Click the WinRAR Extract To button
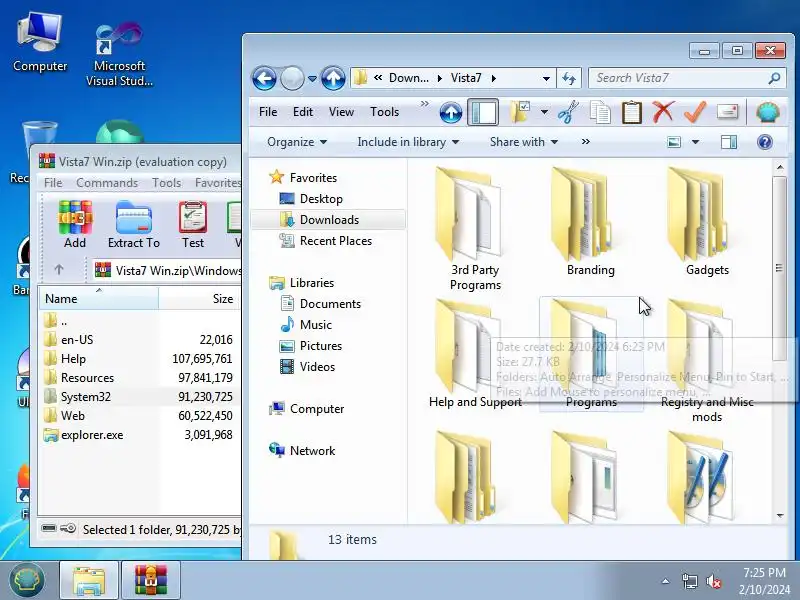 pos(134,224)
